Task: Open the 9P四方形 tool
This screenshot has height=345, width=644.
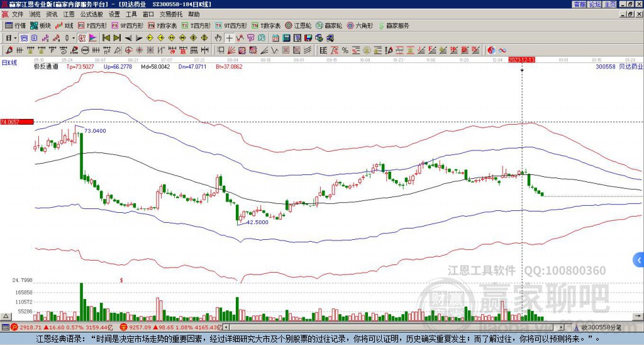Action: (x=127, y=25)
